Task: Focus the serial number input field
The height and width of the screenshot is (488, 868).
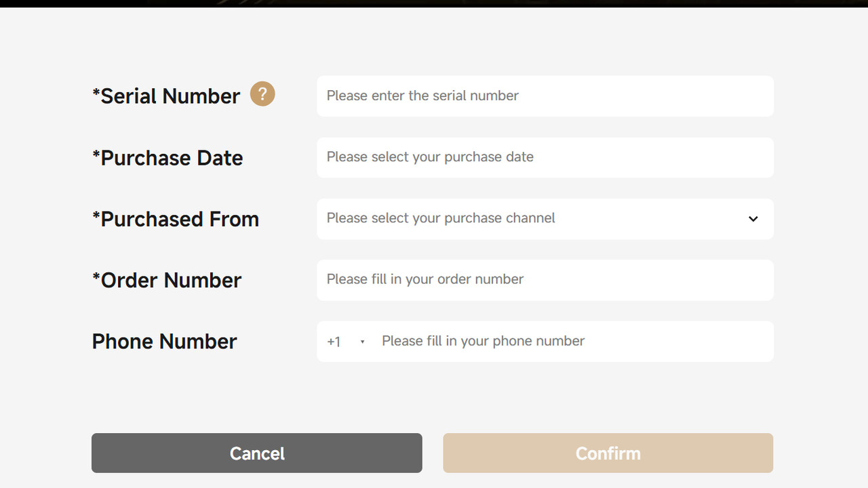Action: coord(545,96)
